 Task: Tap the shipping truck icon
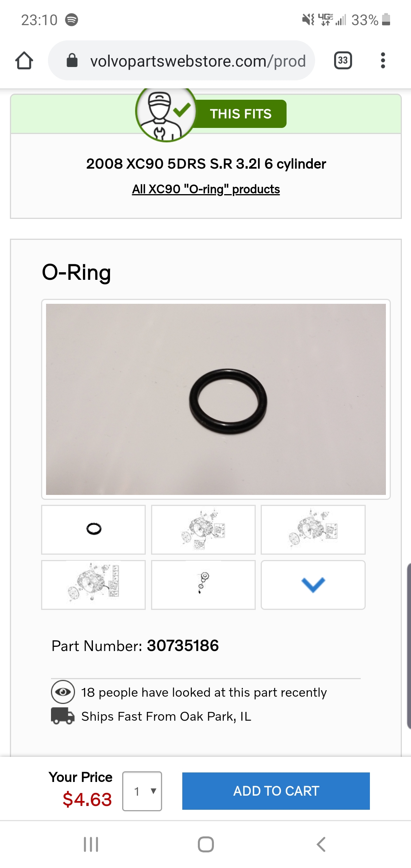63,716
